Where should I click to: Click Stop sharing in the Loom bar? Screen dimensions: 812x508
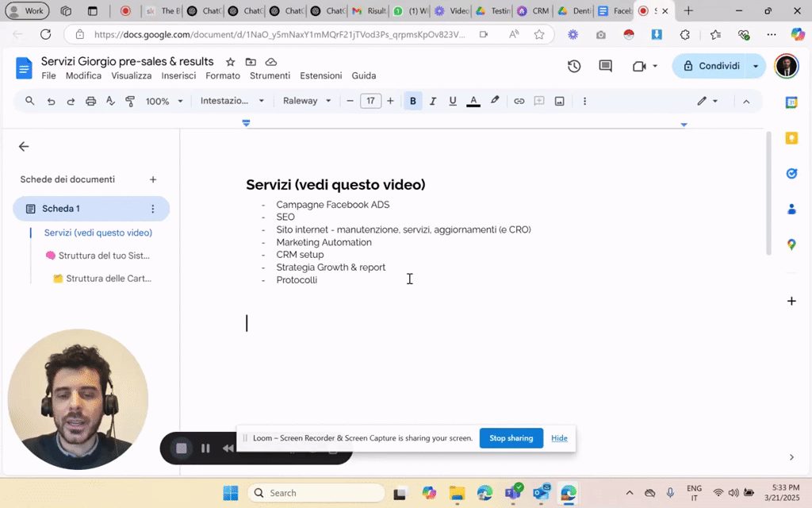click(x=511, y=438)
